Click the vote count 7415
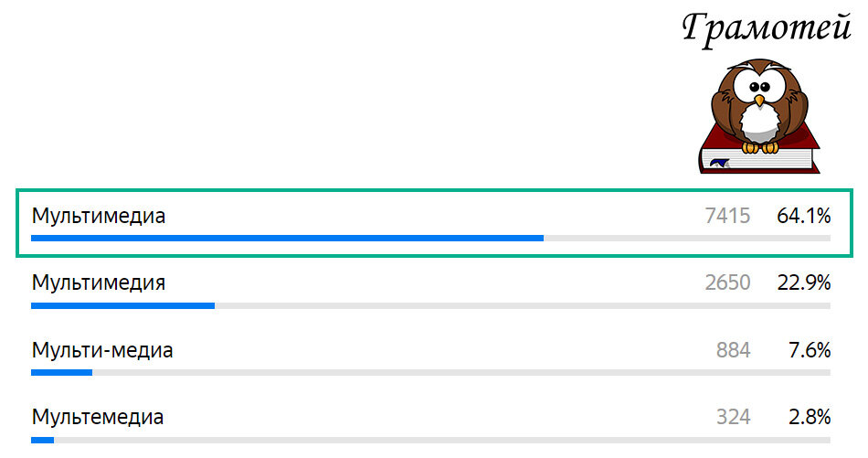The height and width of the screenshot is (458, 868). tap(727, 216)
